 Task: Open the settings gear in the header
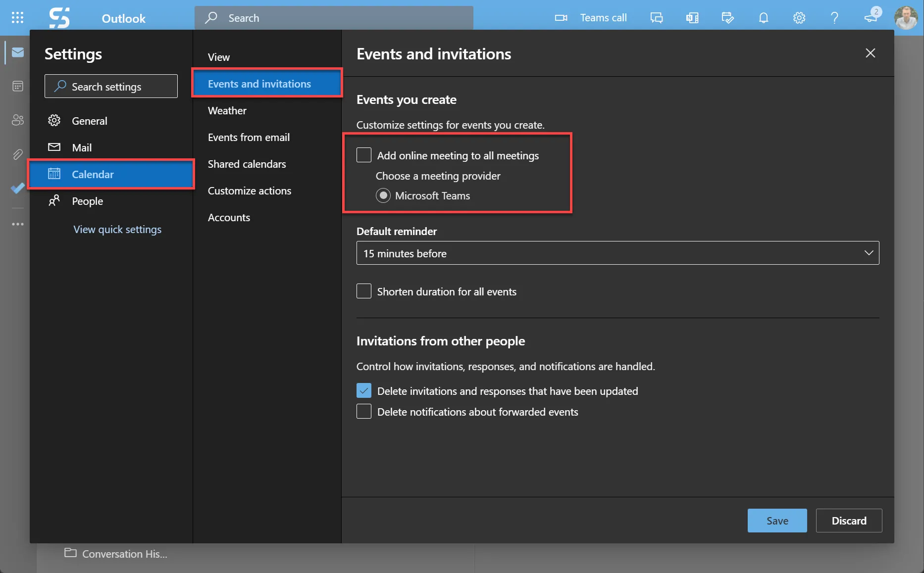pos(799,18)
